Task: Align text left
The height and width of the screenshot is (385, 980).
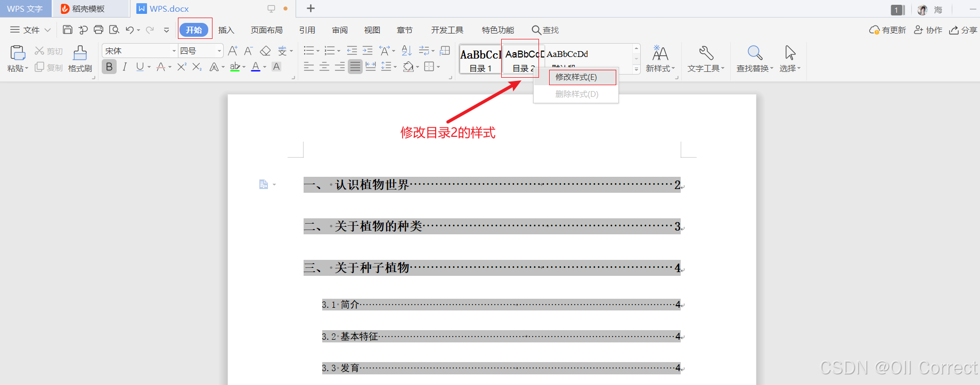Action: [x=309, y=67]
